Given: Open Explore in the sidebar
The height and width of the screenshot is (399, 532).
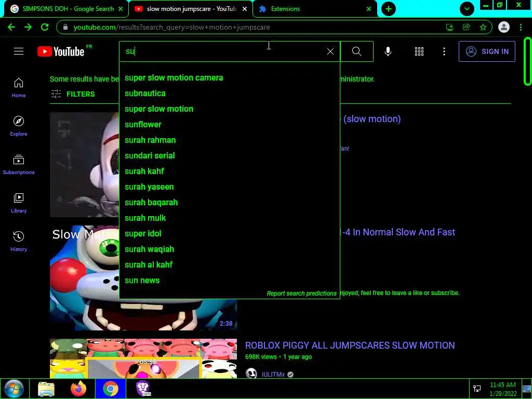Looking at the screenshot, I should (19, 126).
